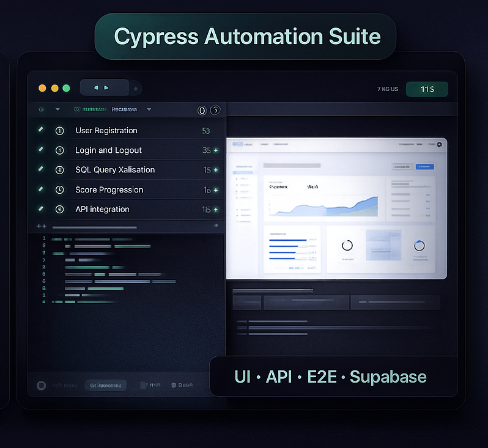Click the Cypress Automation Suite title banner
Viewport: 488px width, 448px height.
point(246,37)
